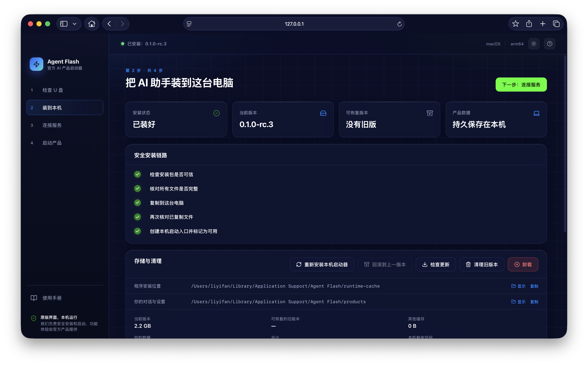Viewport: 588px width, 366px height.
Task: Open the help question-mark icon
Action: tap(550, 44)
